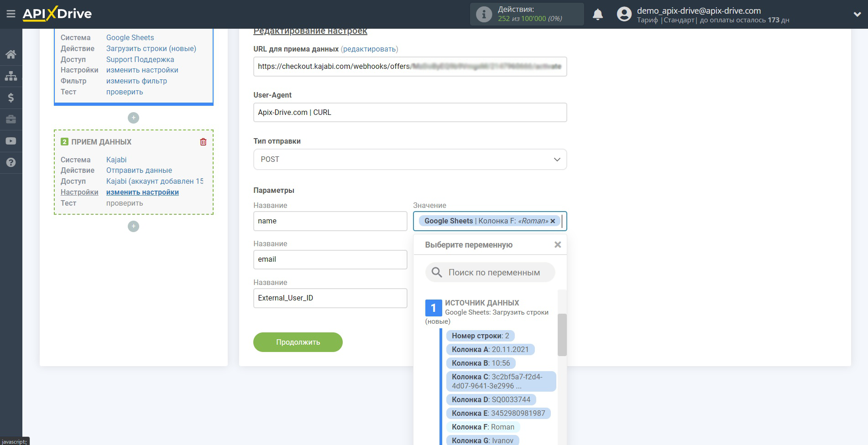Image resolution: width=868 pixels, height=445 pixels.
Task: Open the video tutorials icon in sidebar
Action: (11, 141)
